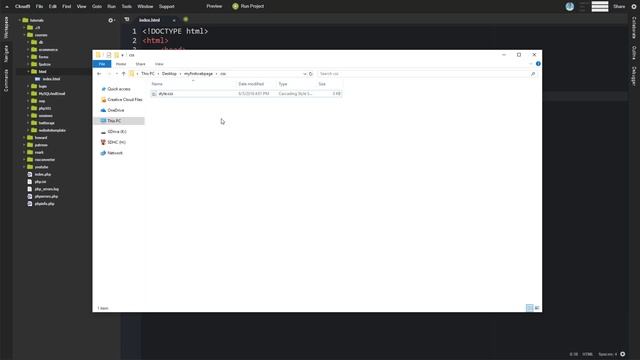640x360 pixels.
Task: Open Cloud9 Goto menu
Action: [97, 7]
